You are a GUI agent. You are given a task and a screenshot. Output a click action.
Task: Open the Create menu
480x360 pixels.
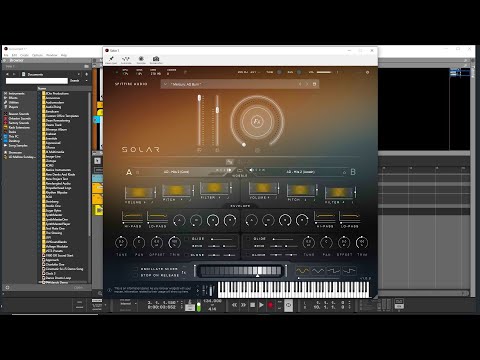click(x=24, y=55)
